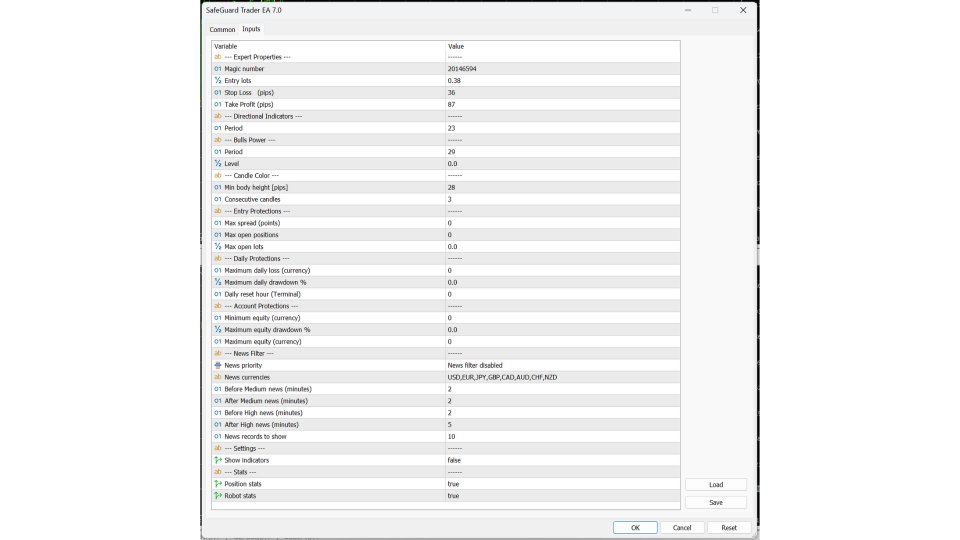
Task: Click the boolean icon beside Show indicators
Action: (x=217, y=460)
